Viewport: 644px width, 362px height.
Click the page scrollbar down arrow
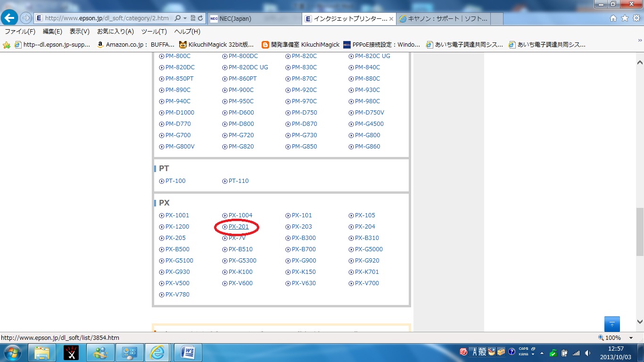(x=640, y=321)
